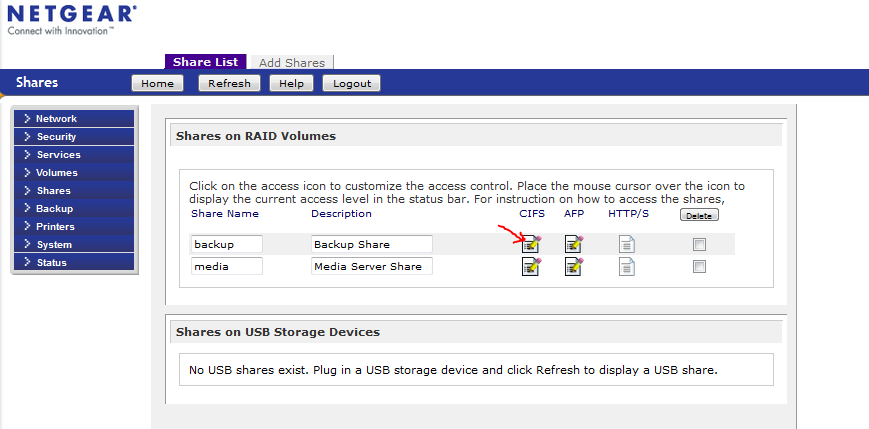869x429 pixels.
Task: Open AFP access settings for media share
Action: pyautogui.click(x=574, y=266)
